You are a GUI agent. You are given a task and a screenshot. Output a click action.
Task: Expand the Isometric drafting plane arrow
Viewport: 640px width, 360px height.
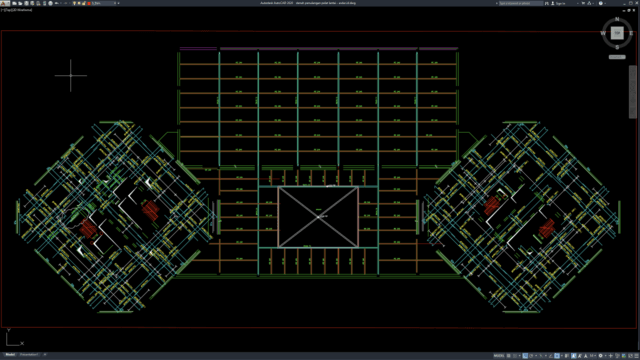pos(546,356)
